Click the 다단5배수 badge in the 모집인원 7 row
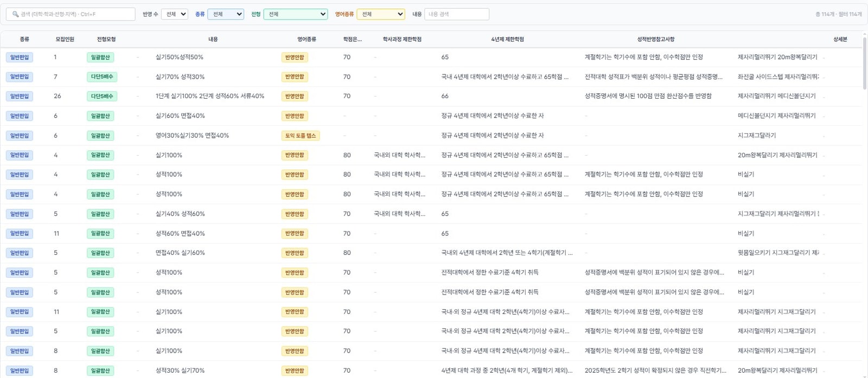Image resolution: width=868 pixels, height=378 pixels. pos(102,77)
